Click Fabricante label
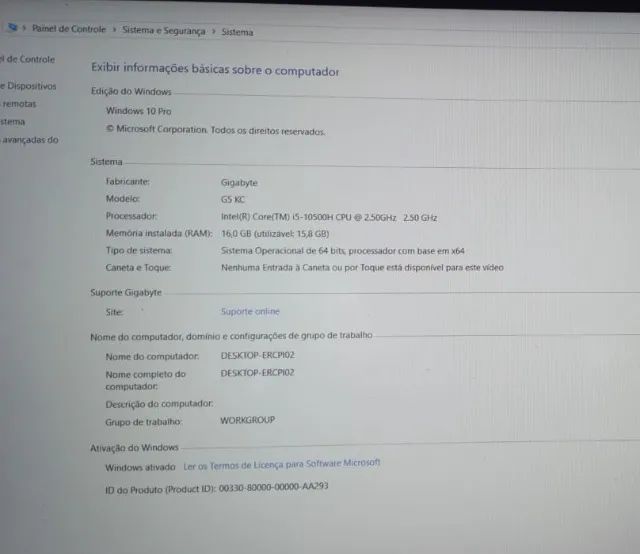The width and height of the screenshot is (640, 554). click(128, 181)
